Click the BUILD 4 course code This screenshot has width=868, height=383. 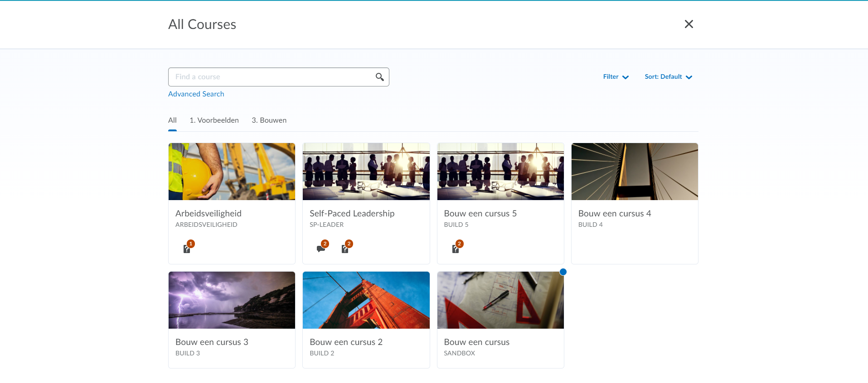tap(591, 225)
